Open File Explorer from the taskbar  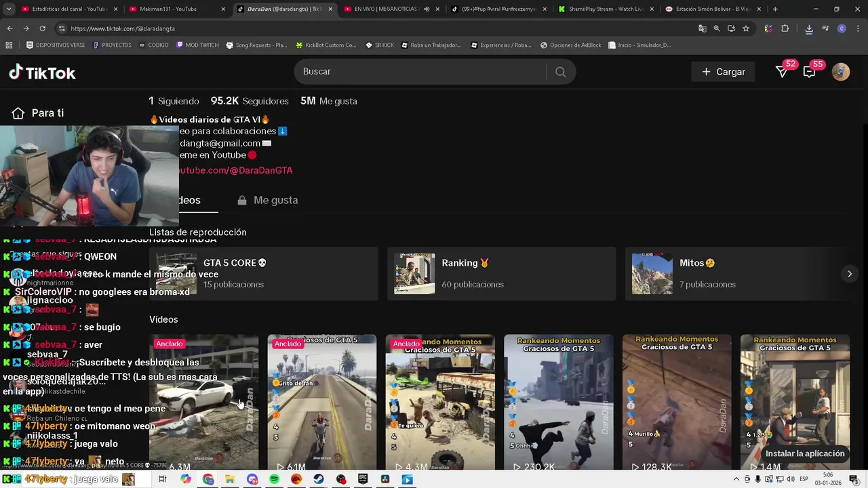tap(230, 479)
